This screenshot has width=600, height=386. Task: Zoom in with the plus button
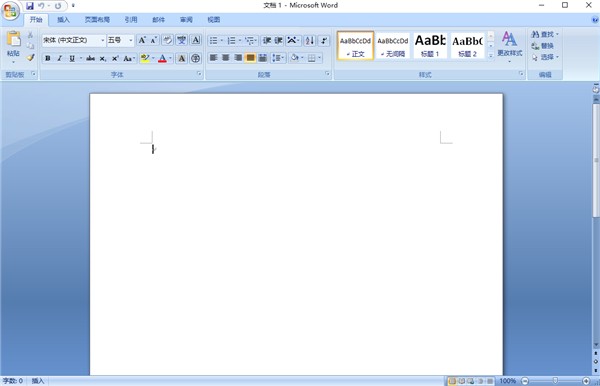click(x=586, y=381)
